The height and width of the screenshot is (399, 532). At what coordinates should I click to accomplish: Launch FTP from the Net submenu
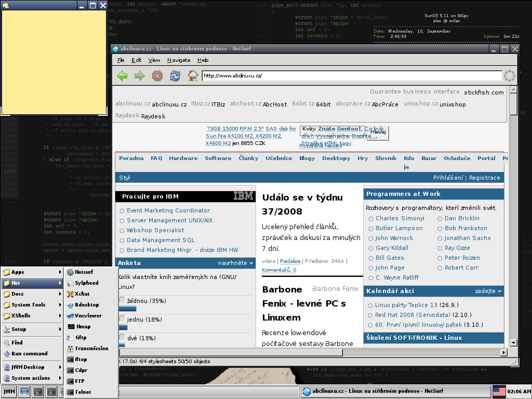pyautogui.click(x=91, y=381)
